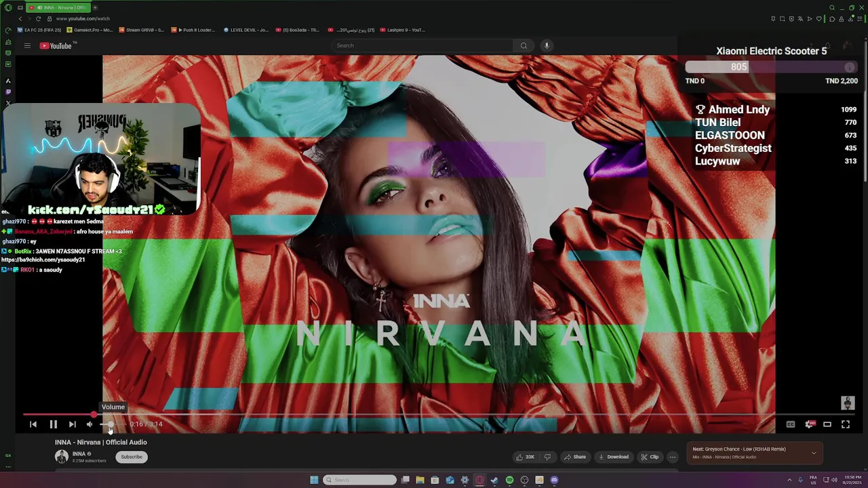This screenshot has height=488, width=868.
Task: Click the YouTube search magnifier button
Action: 524,45
